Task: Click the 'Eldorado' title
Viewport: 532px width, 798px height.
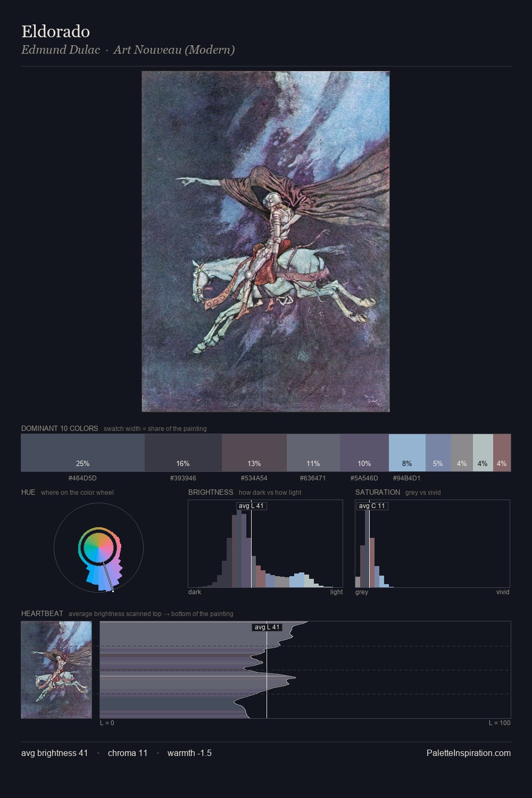Action: [55, 31]
